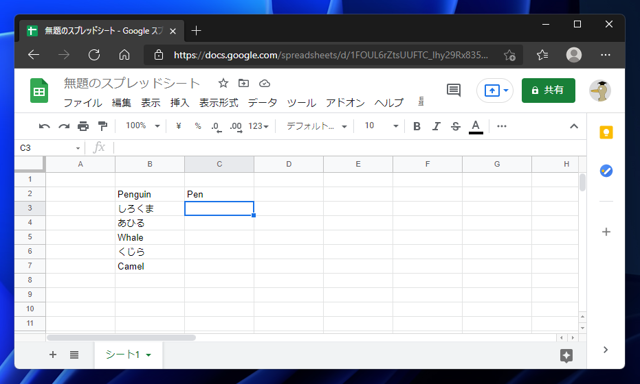Open new browser tab with plus
The height and width of the screenshot is (384, 640).
coord(196,31)
